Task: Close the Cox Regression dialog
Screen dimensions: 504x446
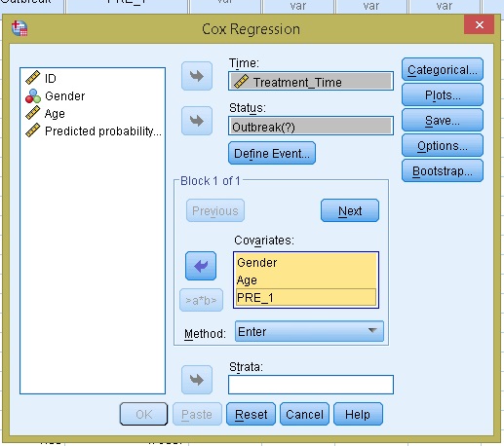Action: [x=479, y=24]
